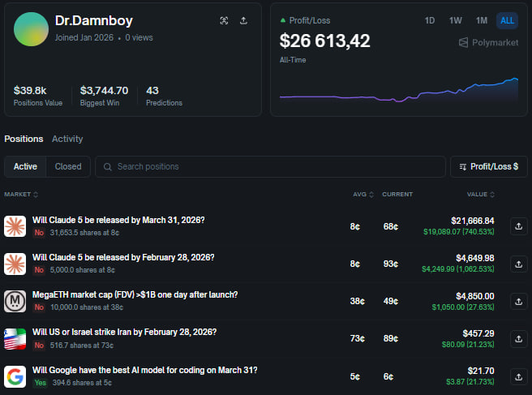
Task: Share the Claude 5 March 31 position
Action: 519,226
